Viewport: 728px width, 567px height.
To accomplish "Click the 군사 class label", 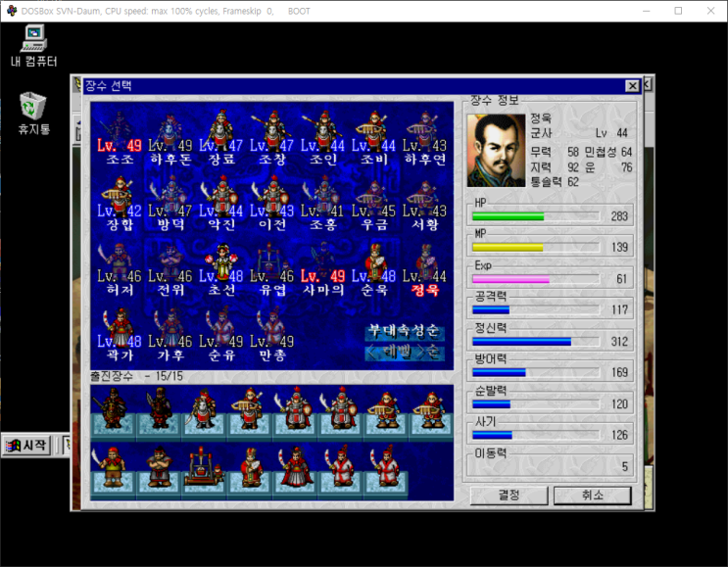I will (541, 133).
